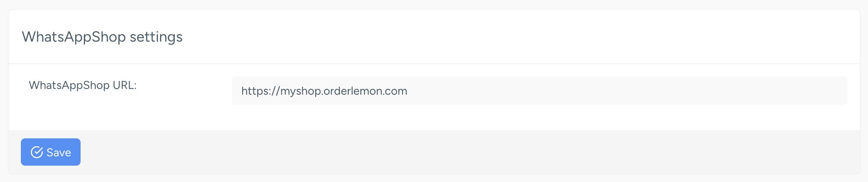Viewport: 868px width, 182px height.
Task: Click the WhatsAppShop settings heading
Action: [102, 37]
